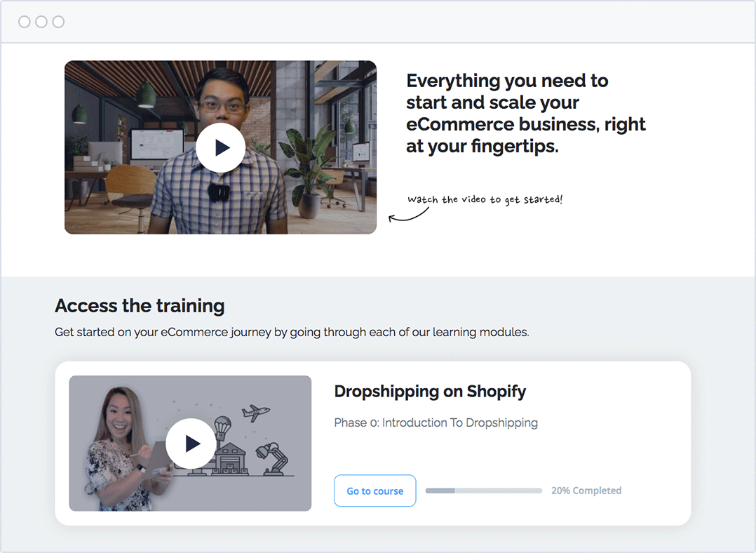Click the woman presenter in course thumbnail
756x553 pixels.
click(126, 448)
